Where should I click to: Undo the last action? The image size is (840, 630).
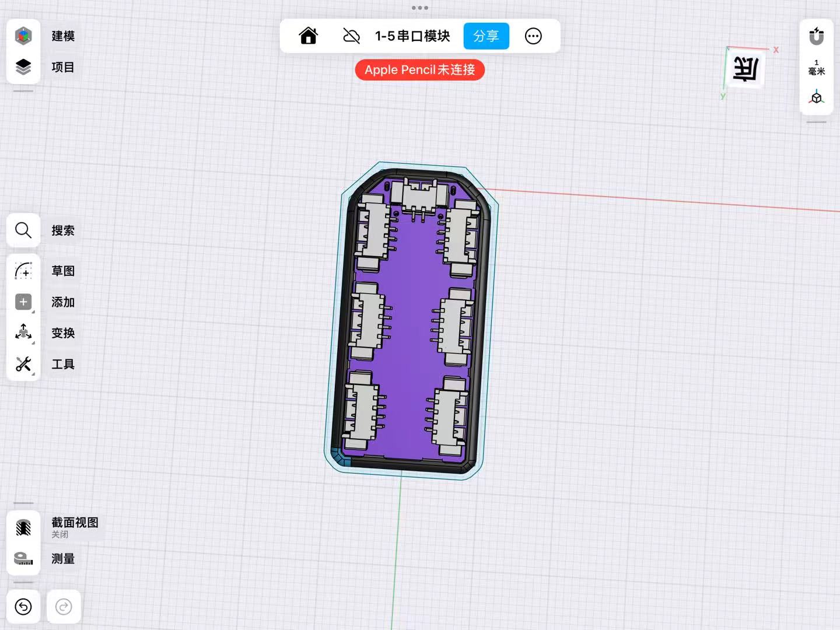tap(23, 607)
